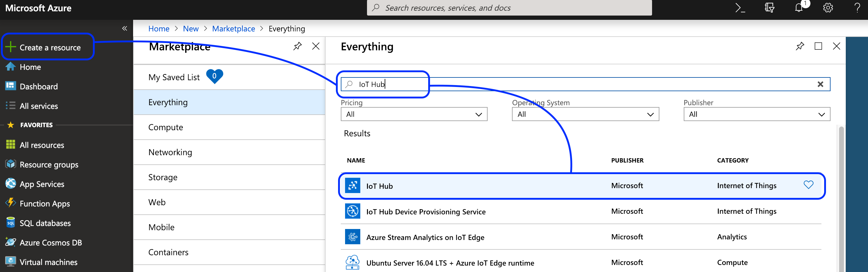Screen dimensions: 868x272
Task: Click the FAVORITES star header
Action: click(x=10, y=125)
